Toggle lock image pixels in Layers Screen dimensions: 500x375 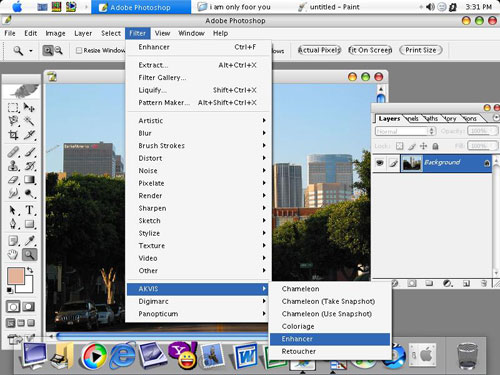pyautogui.click(x=412, y=146)
